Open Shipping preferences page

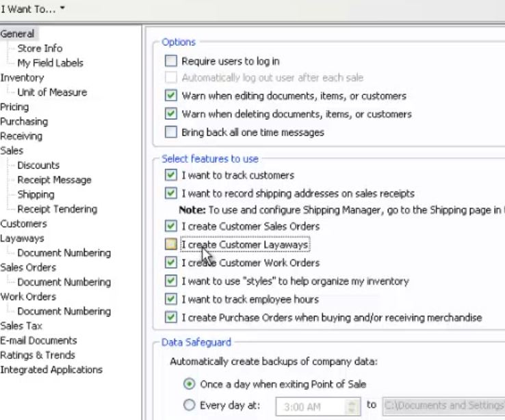36,194
